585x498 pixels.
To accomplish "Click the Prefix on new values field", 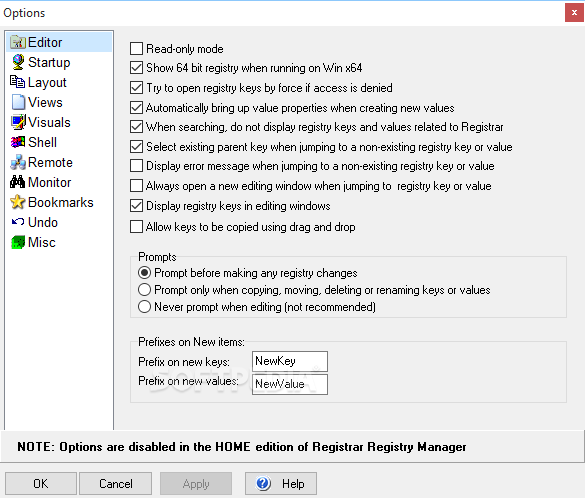I will (290, 384).
